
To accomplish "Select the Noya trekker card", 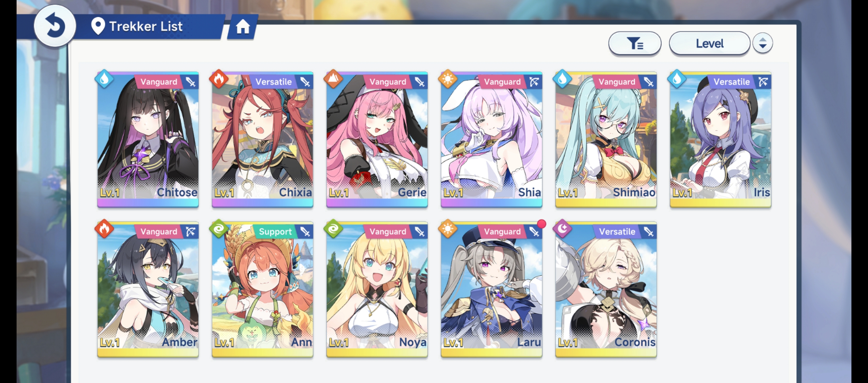I will click(377, 290).
